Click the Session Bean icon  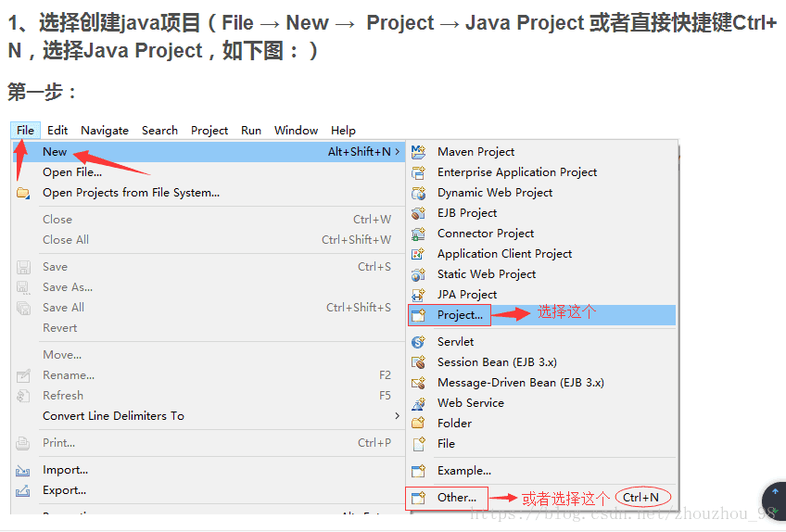418,362
